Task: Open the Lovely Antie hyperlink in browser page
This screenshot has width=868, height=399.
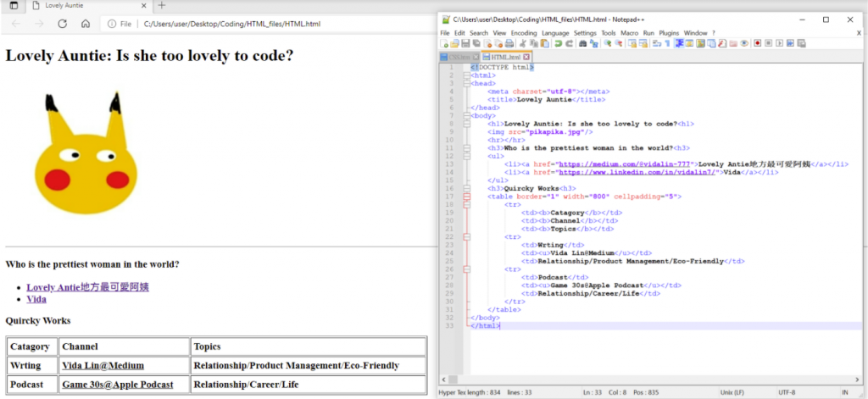Action: click(87, 287)
